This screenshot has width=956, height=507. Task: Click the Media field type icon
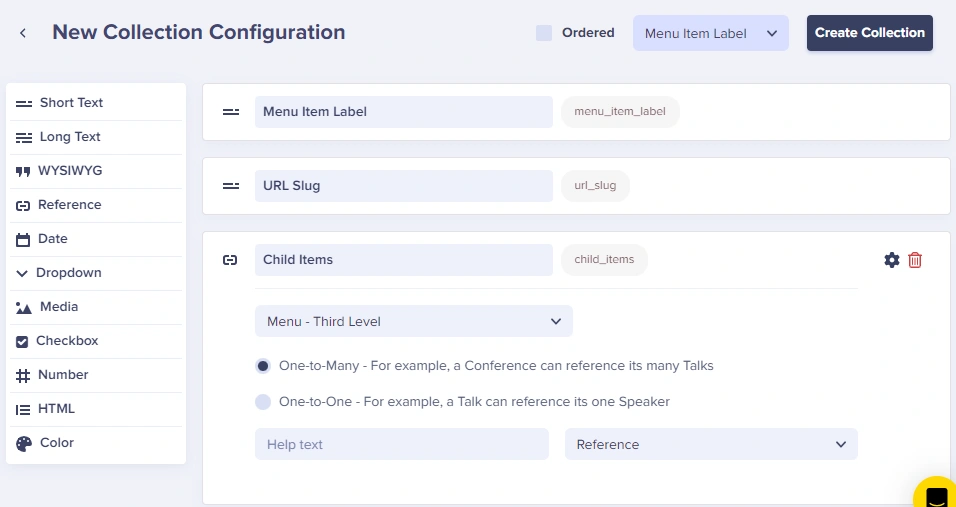pyautogui.click(x=24, y=308)
